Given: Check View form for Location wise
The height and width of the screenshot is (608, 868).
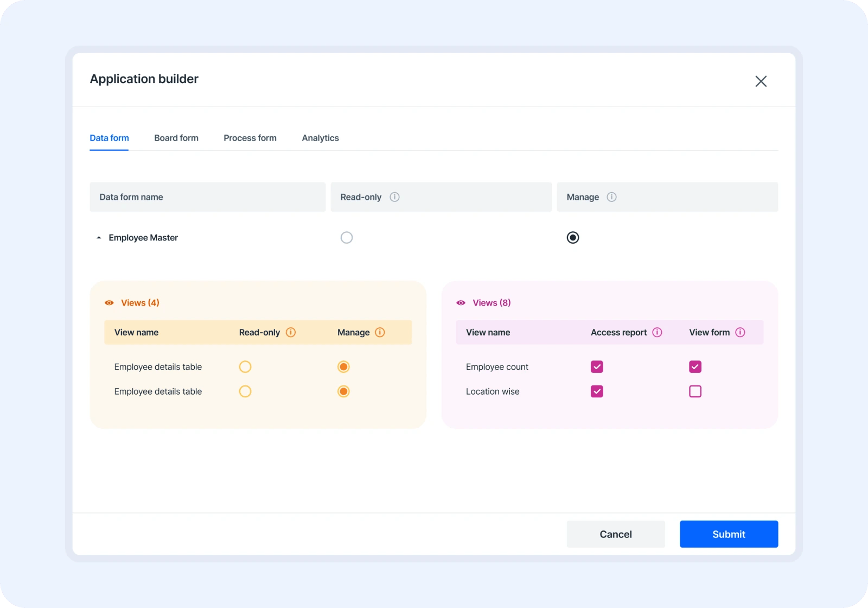Looking at the screenshot, I should (695, 391).
